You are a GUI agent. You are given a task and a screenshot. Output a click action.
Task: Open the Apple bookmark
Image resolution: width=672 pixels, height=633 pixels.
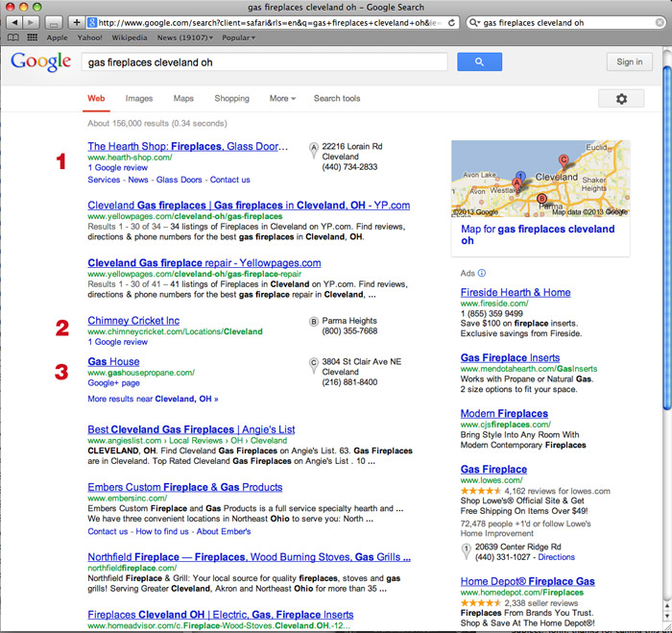(57, 37)
